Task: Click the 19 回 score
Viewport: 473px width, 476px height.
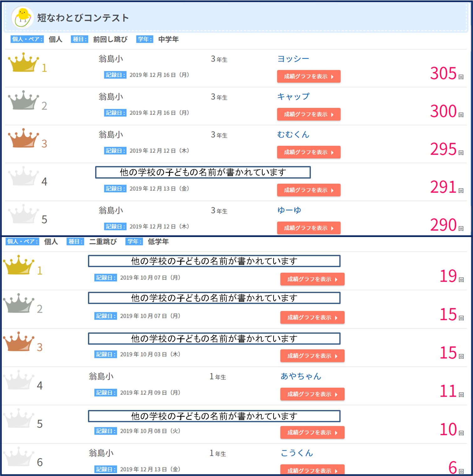Action: click(x=452, y=276)
